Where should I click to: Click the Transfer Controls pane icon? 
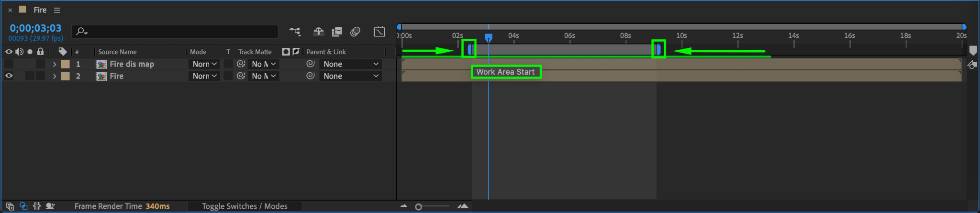click(23, 206)
